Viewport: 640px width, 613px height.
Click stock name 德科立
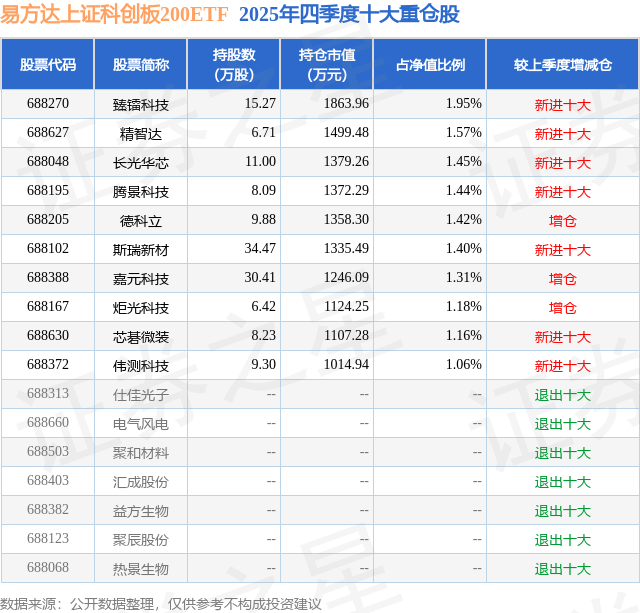(x=141, y=221)
